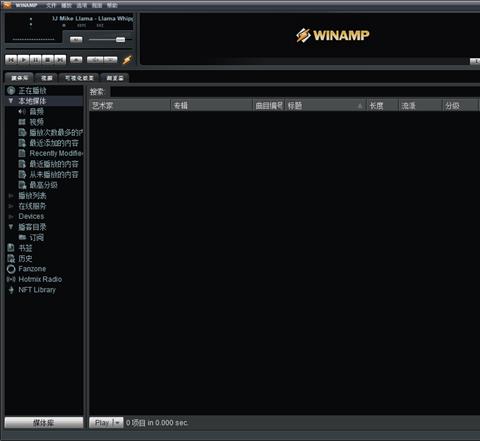Image resolution: width=480 pixels, height=441 pixels.
Task: Expand the 播放列表 tree node
Action: (11, 196)
